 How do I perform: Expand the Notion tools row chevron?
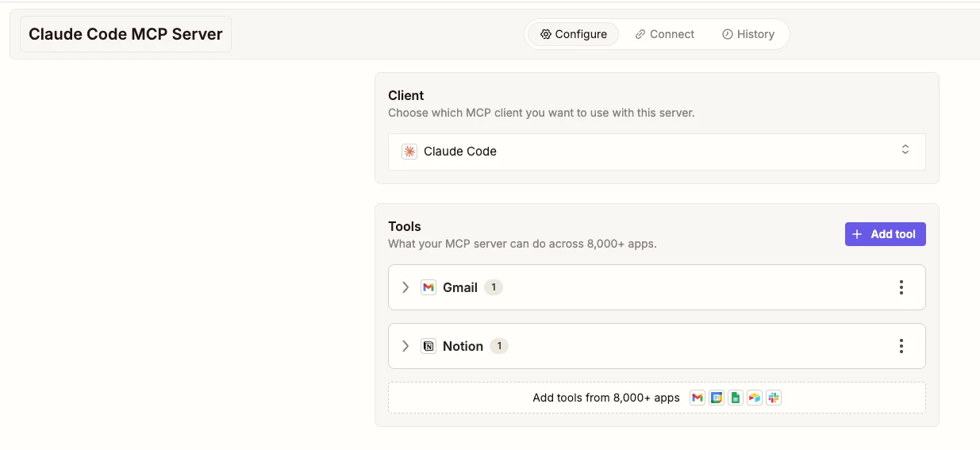coord(405,346)
